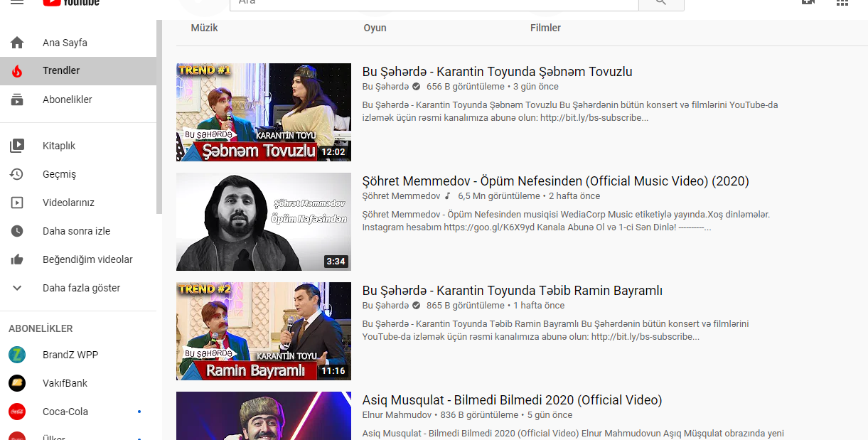Click the Daha sonra izle clock icon

pyautogui.click(x=17, y=231)
